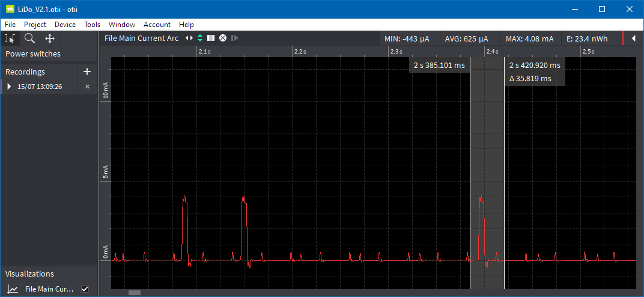Click the File Main Current chart icon
Image resolution: width=644 pixels, height=297 pixels.
[12, 289]
